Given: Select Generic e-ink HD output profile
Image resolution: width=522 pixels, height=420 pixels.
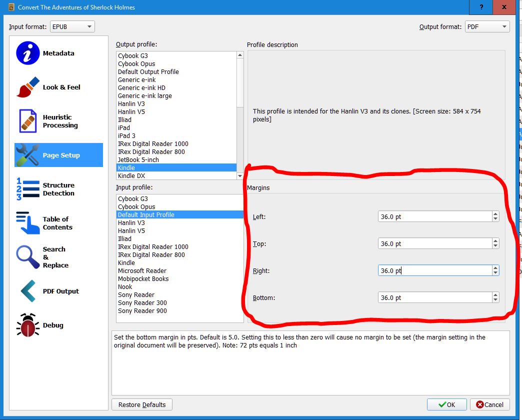Looking at the screenshot, I should 176,88.
